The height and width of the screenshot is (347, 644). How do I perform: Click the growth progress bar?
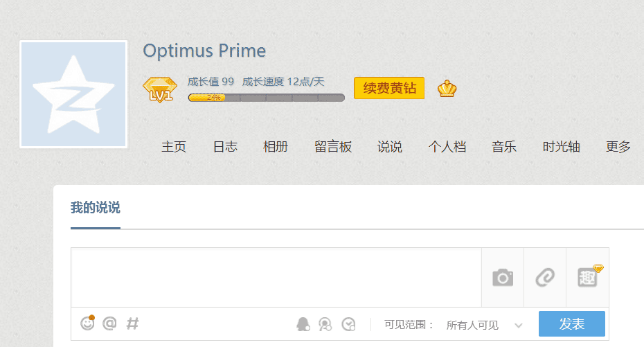(x=266, y=98)
